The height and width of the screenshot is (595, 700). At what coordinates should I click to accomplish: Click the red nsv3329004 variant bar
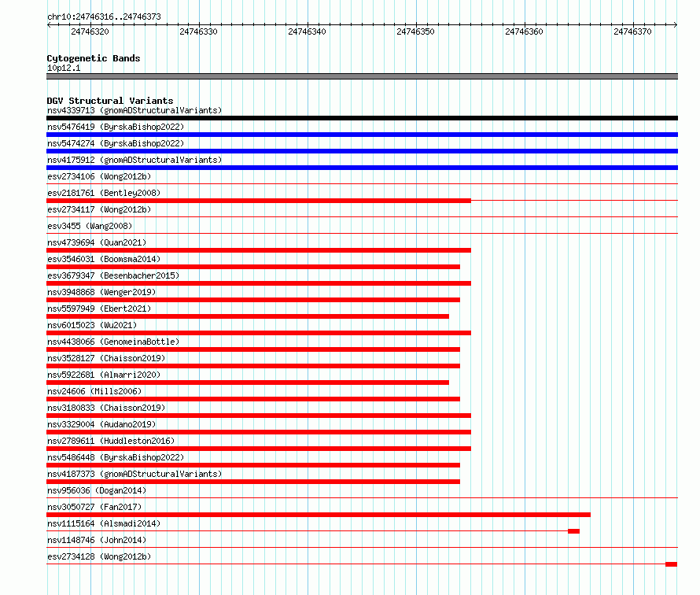tap(259, 432)
